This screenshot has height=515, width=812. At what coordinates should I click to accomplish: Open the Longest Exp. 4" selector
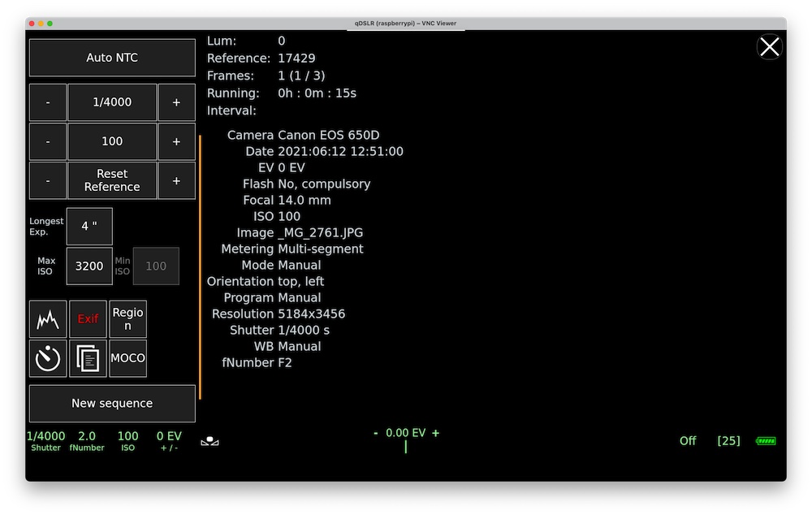[89, 227]
